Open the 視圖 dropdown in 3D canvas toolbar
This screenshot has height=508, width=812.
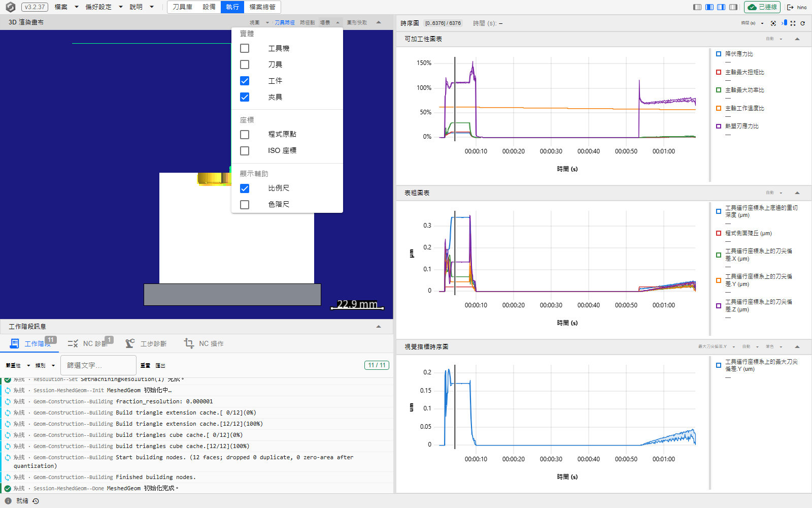point(259,22)
